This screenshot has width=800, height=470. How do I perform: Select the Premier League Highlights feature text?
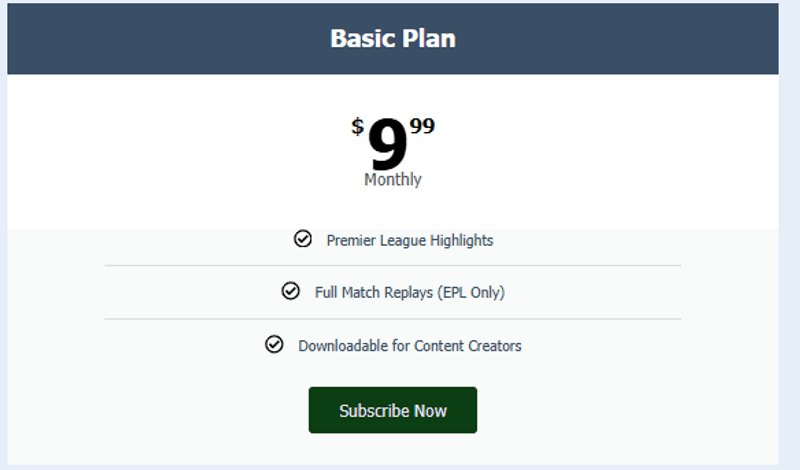pyautogui.click(x=409, y=240)
